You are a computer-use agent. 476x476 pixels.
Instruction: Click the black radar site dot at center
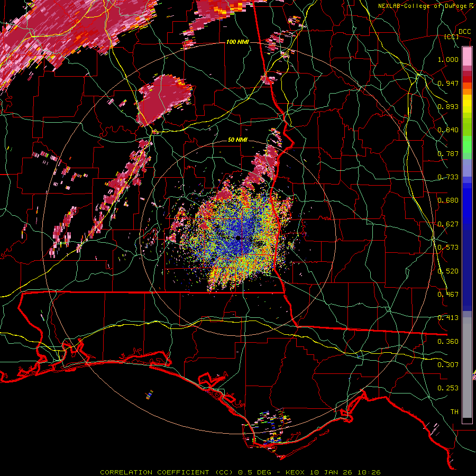[239, 238]
